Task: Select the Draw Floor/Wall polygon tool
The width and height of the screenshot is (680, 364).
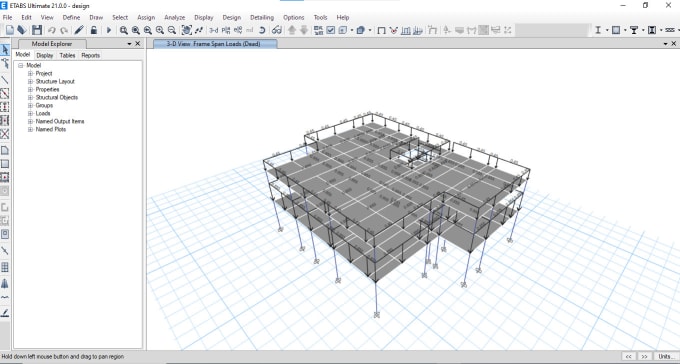Action: pos(5,151)
